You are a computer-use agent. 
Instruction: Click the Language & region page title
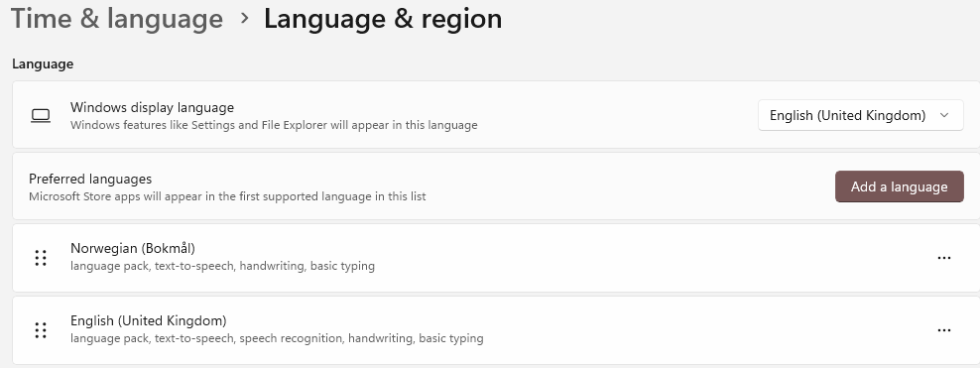[383, 19]
